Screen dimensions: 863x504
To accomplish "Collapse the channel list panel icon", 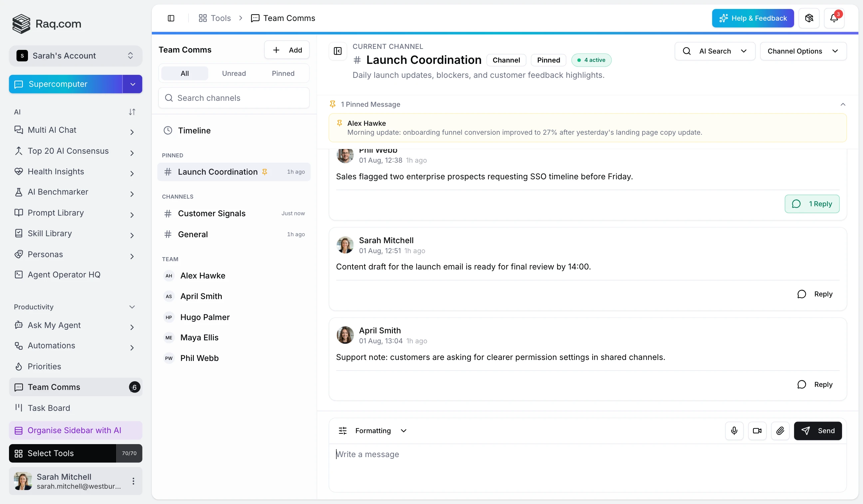I will pyautogui.click(x=338, y=51).
